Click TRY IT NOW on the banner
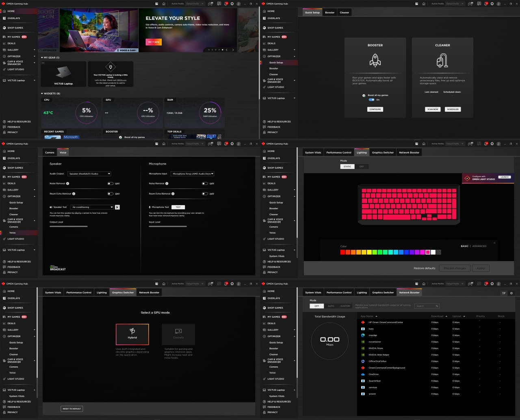 tap(154, 42)
